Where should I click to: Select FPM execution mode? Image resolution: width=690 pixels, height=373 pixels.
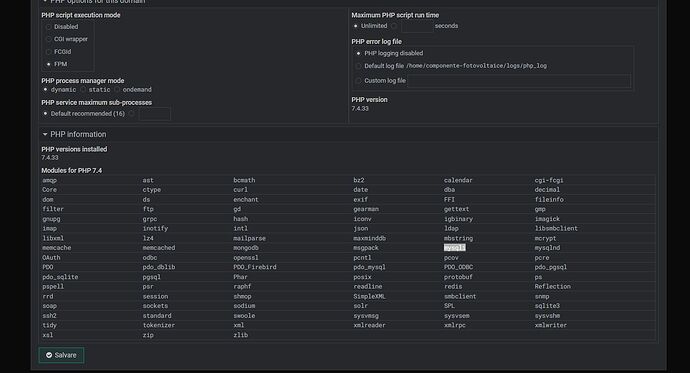[x=48, y=64]
